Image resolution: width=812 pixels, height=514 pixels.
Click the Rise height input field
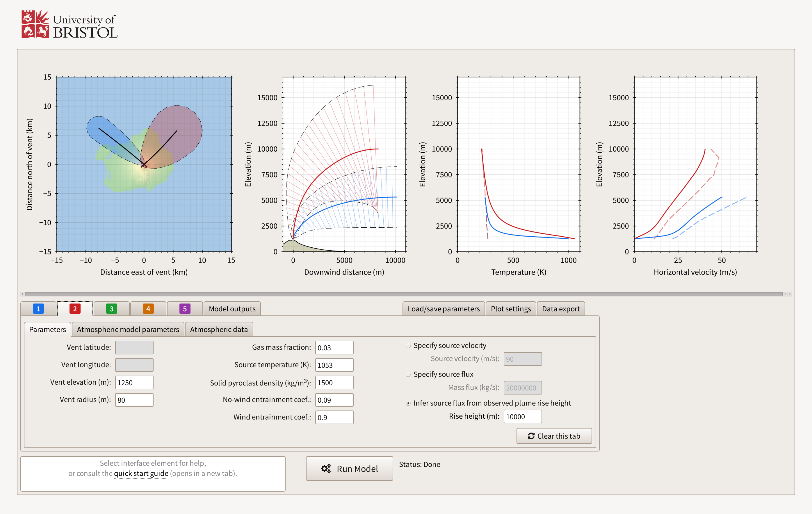coord(522,417)
